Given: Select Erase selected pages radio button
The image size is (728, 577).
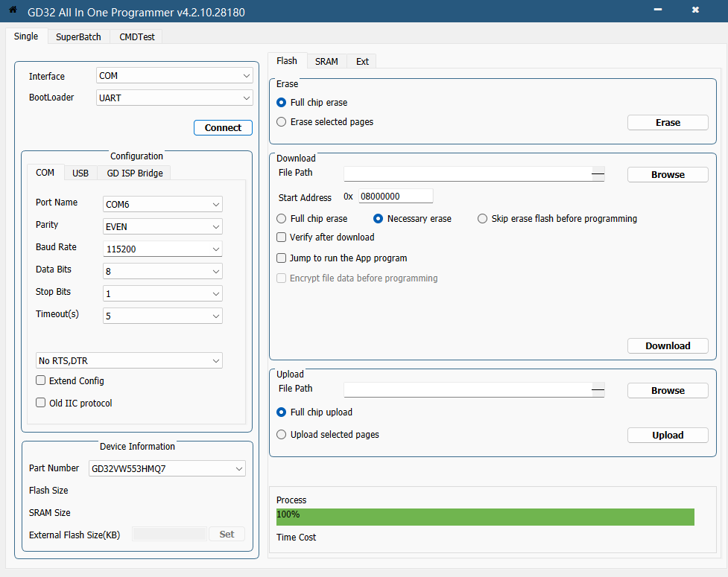Looking at the screenshot, I should 282,122.
